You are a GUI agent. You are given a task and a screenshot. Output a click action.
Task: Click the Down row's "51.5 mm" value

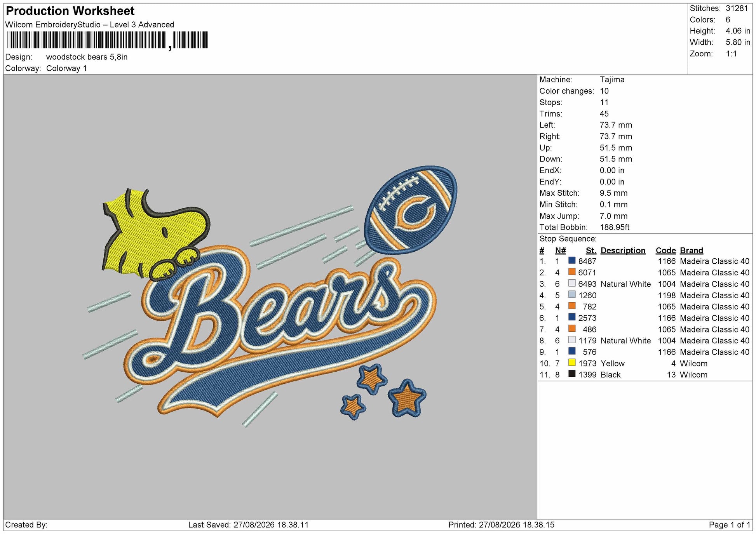point(616,159)
